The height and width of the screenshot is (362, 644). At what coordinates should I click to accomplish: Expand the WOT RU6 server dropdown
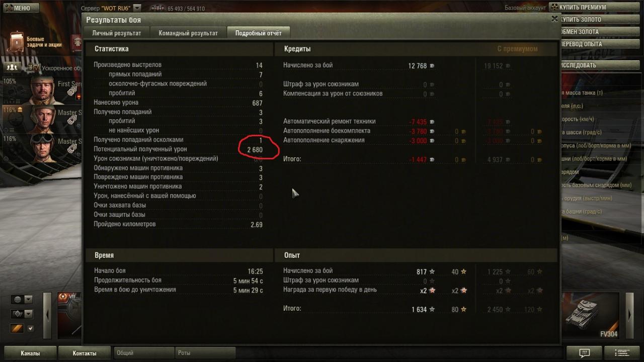click(137, 8)
